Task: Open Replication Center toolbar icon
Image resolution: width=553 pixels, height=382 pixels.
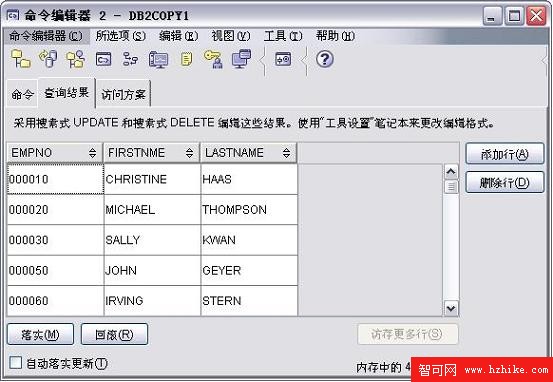Action: pyautogui.click(x=48, y=59)
